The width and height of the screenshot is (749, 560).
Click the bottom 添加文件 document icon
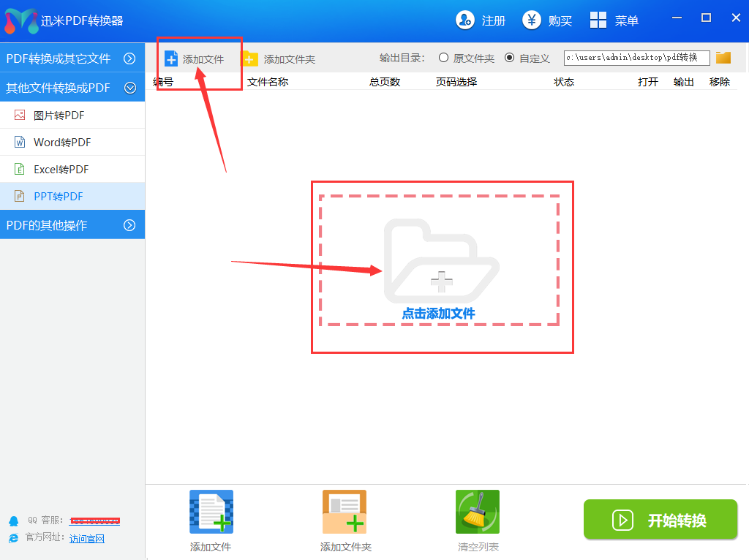point(211,512)
